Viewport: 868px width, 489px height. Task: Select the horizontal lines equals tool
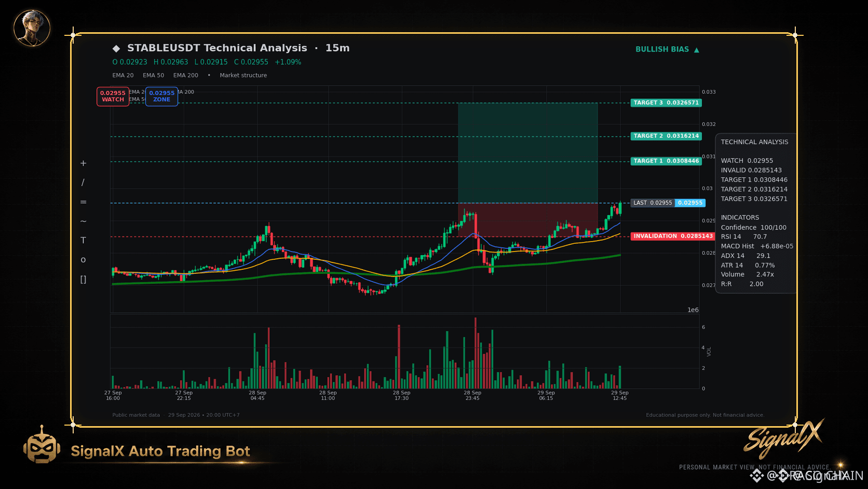click(x=83, y=202)
